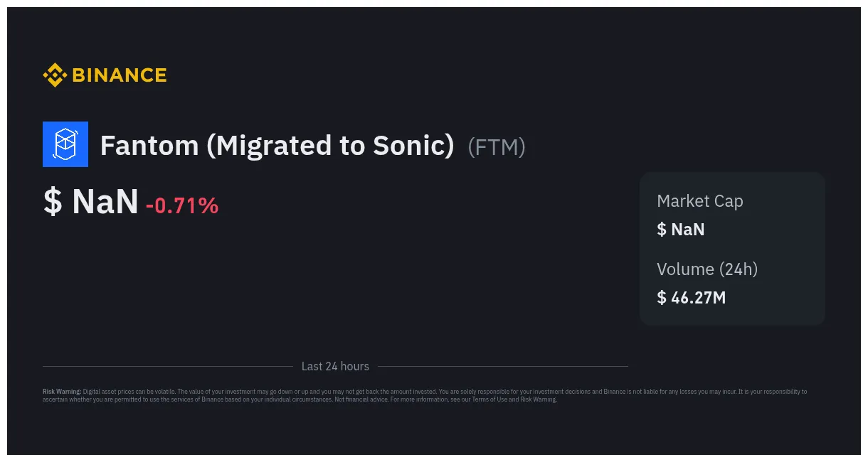Click the Binance diamond logo icon

point(55,75)
